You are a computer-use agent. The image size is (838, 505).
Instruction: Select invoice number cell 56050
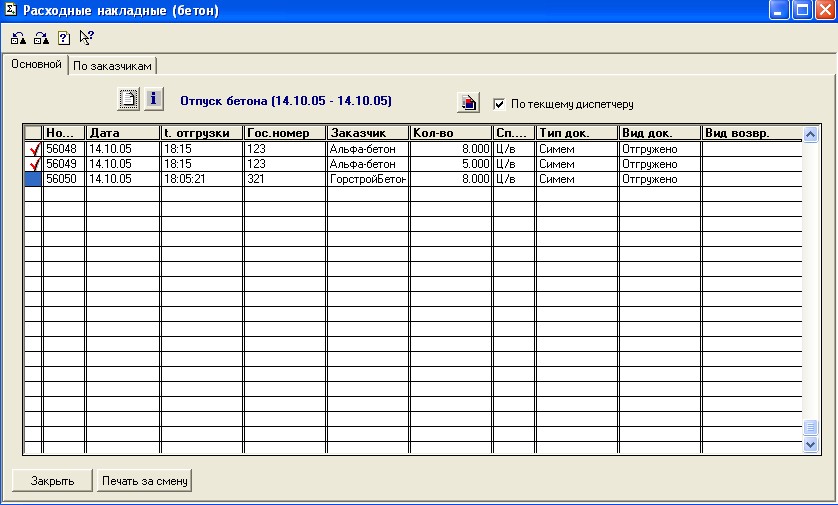pos(64,179)
